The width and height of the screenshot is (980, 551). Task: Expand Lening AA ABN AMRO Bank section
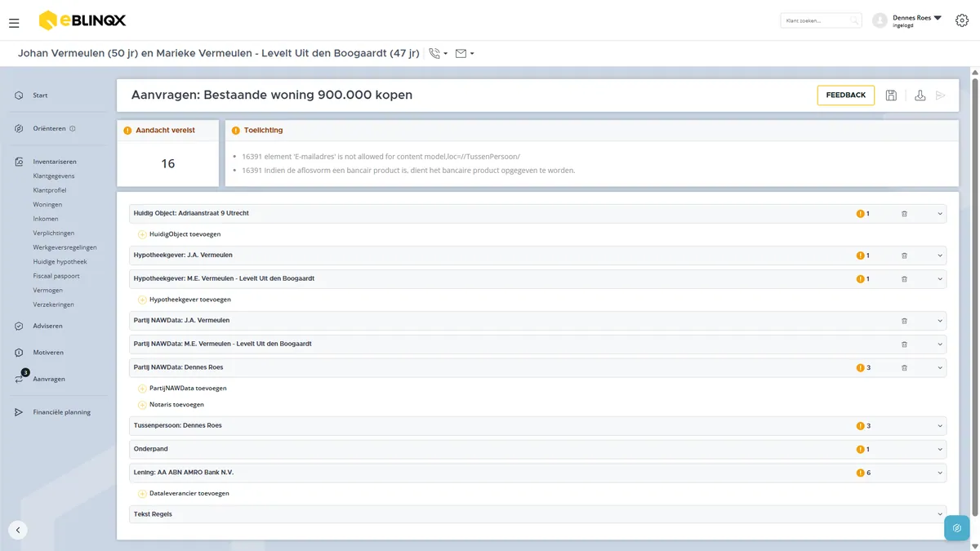click(x=940, y=473)
